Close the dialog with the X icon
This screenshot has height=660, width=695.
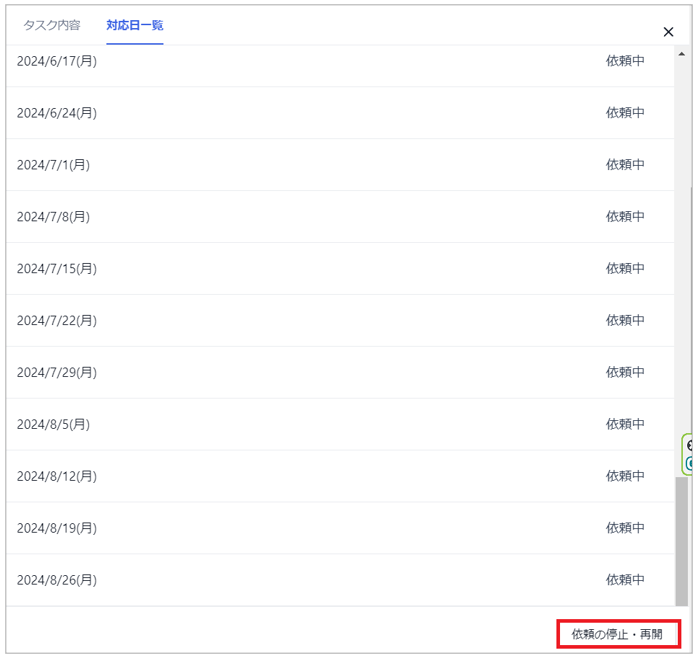coord(668,32)
